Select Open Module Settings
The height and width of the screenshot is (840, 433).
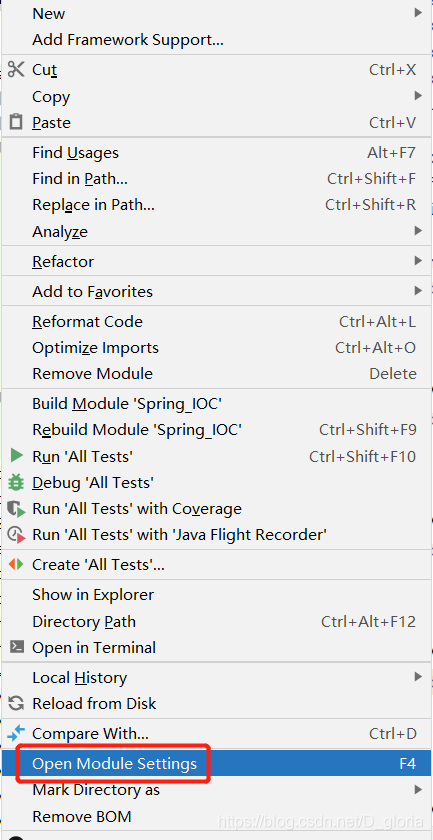coord(216,763)
